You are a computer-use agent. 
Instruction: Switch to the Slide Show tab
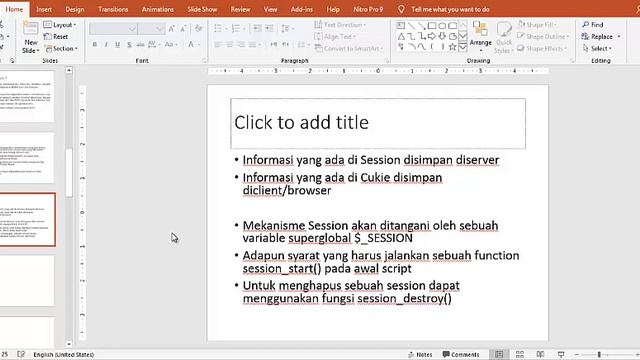point(202,9)
